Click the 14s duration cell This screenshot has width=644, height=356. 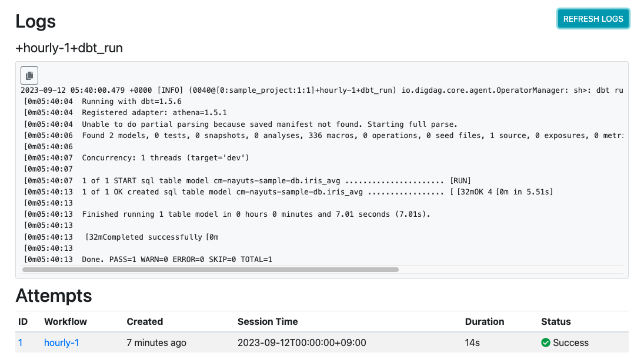[x=473, y=342]
